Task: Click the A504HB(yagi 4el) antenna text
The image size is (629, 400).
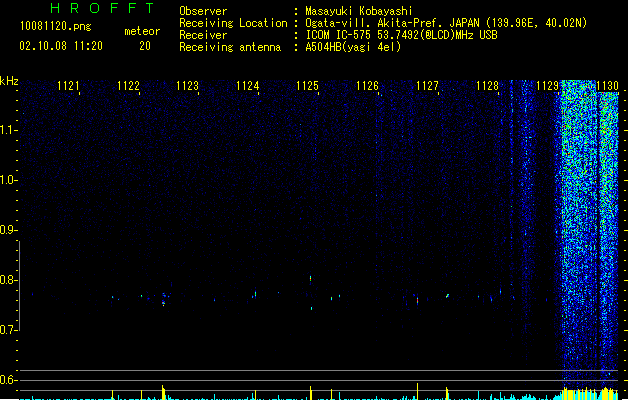Action: [x=353, y=47]
